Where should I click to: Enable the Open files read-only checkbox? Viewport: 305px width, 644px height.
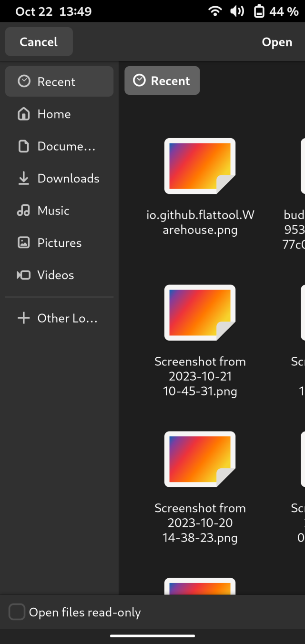point(17,612)
